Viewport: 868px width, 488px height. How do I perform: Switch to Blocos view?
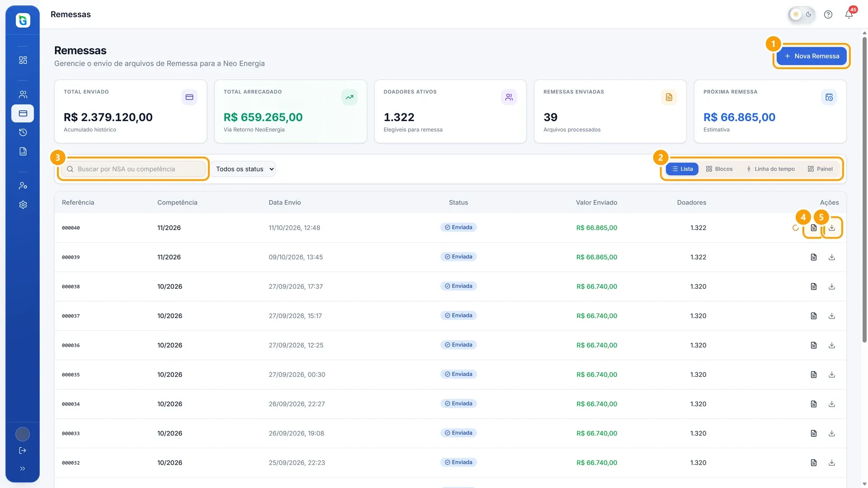pos(719,169)
